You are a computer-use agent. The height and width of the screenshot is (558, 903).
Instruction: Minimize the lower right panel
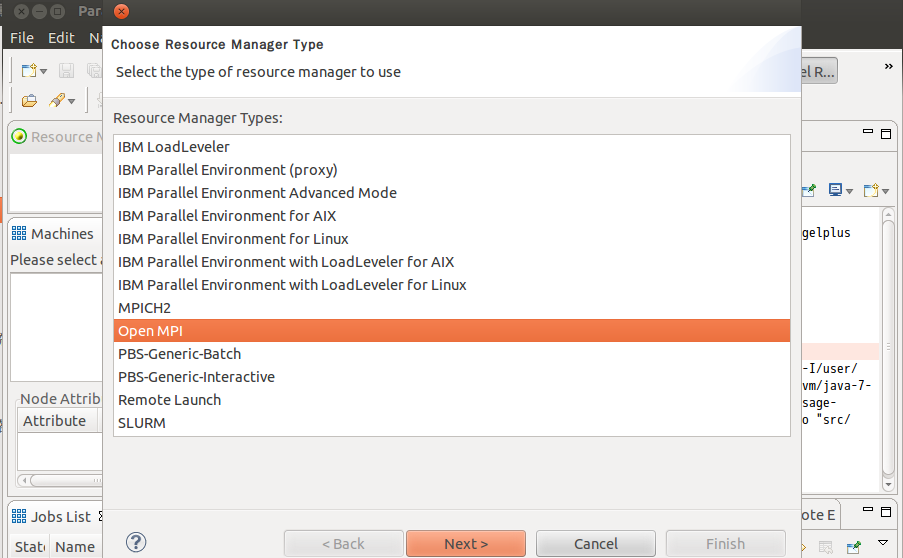pyautogui.click(x=868, y=510)
